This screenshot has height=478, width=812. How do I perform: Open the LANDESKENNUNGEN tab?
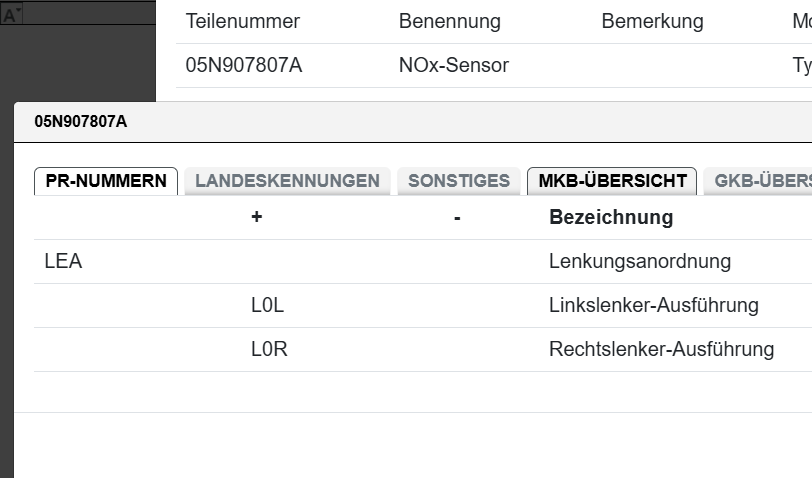287,181
